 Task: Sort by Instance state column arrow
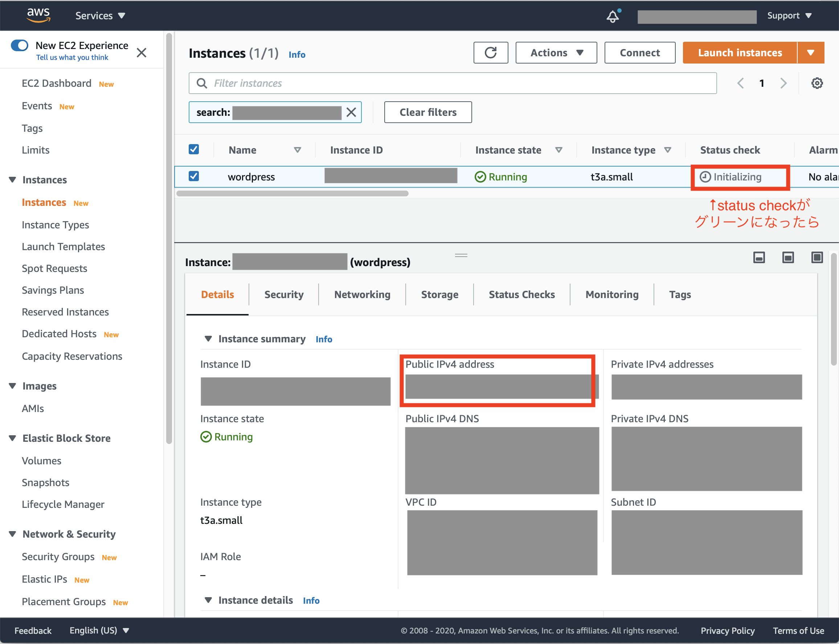click(x=558, y=150)
